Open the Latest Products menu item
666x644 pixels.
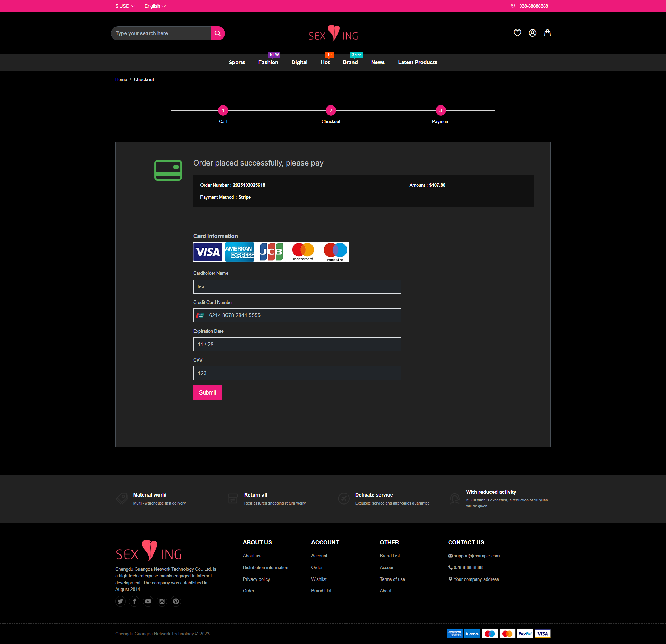(x=417, y=62)
